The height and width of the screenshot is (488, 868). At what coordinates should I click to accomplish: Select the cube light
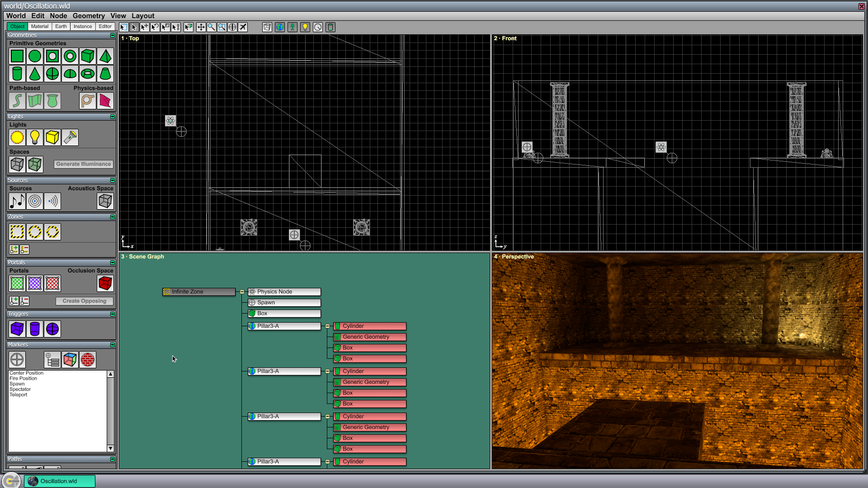(x=52, y=137)
